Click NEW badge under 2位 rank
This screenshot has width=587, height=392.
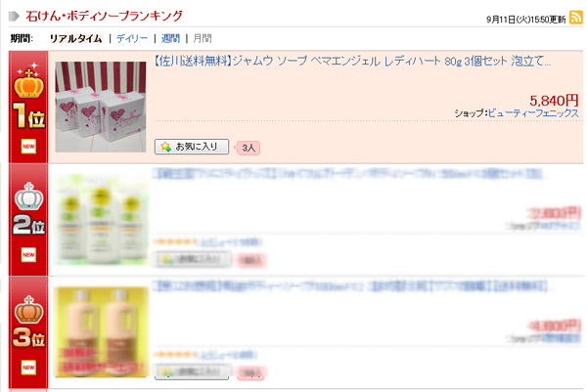[x=28, y=255]
